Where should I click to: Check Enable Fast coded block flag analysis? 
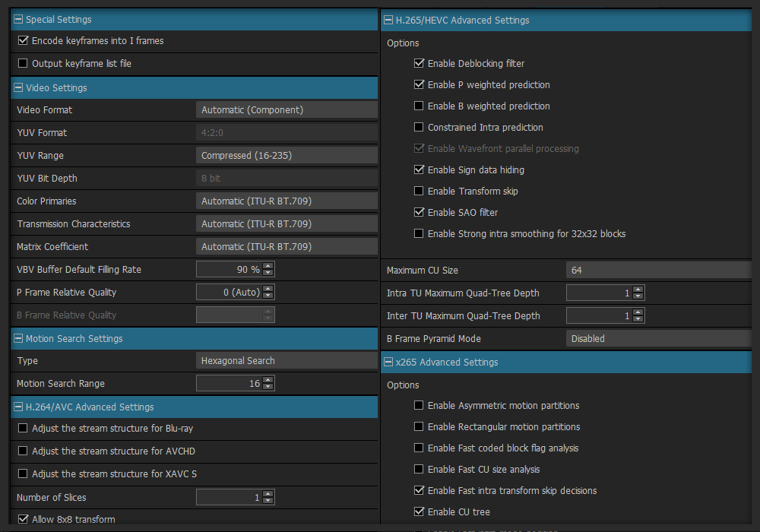click(x=419, y=448)
